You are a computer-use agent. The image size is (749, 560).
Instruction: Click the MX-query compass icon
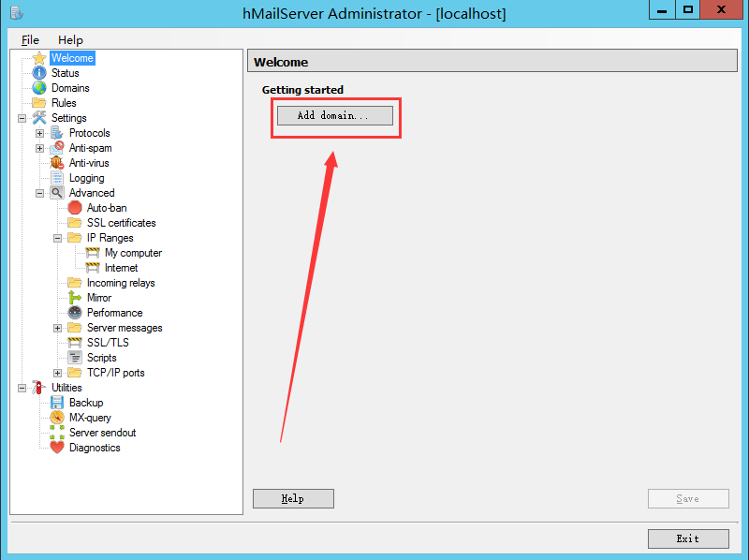click(x=57, y=418)
